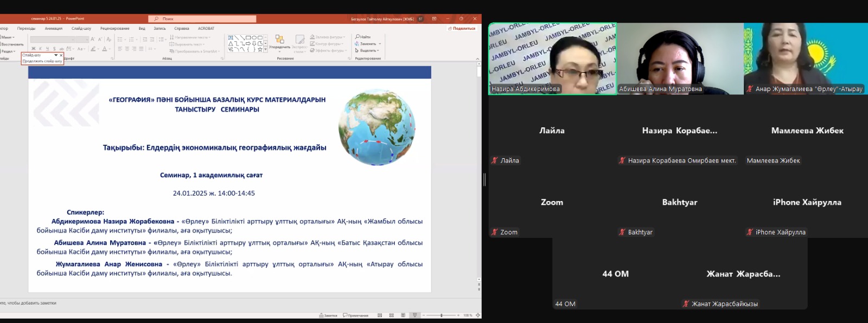Switch to the Рецензирование tab
Image resolution: width=868 pixels, height=323 pixels.
point(114,29)
